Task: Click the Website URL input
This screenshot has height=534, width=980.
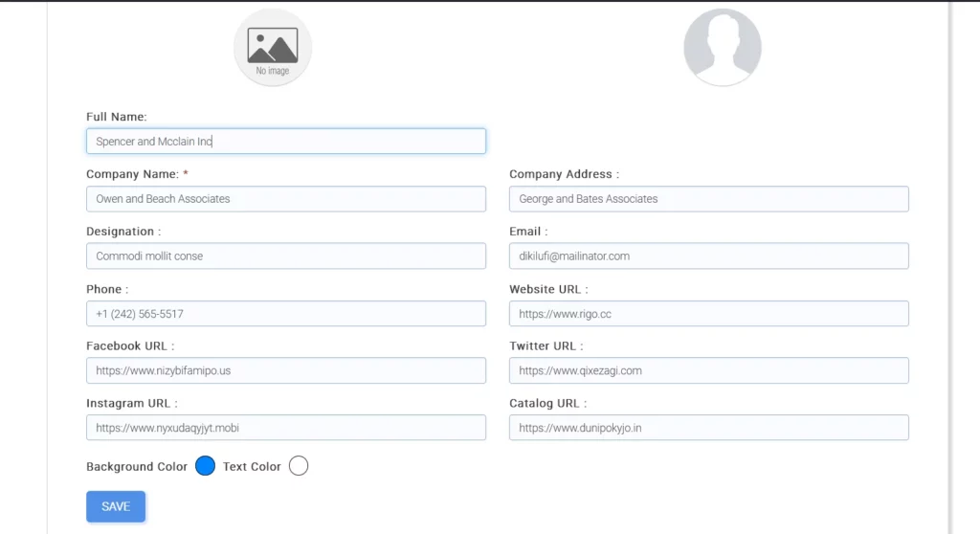Action: coord(708,314)
